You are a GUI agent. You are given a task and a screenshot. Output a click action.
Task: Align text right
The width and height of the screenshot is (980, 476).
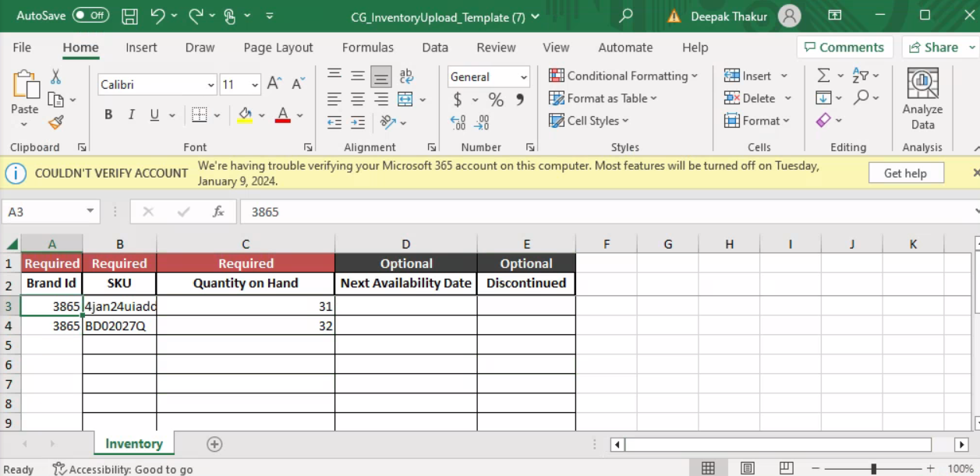pyautogui.click(x=381, y=99)
